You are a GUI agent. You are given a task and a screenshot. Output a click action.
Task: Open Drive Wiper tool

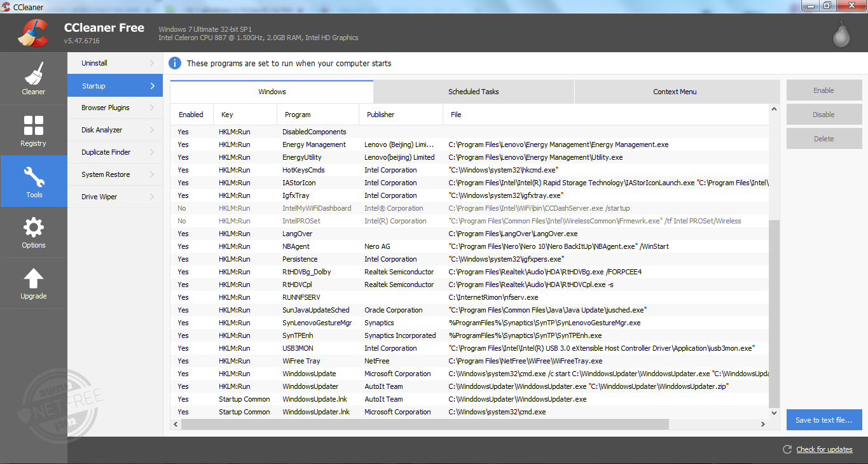point(115,197)
